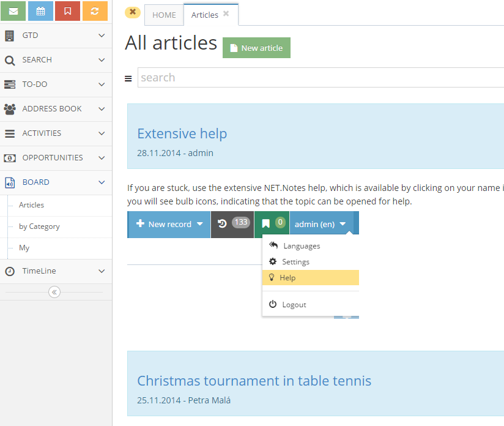504x426 pixels.
Task: Click the 133 history count badge
Action: [241, 222]
